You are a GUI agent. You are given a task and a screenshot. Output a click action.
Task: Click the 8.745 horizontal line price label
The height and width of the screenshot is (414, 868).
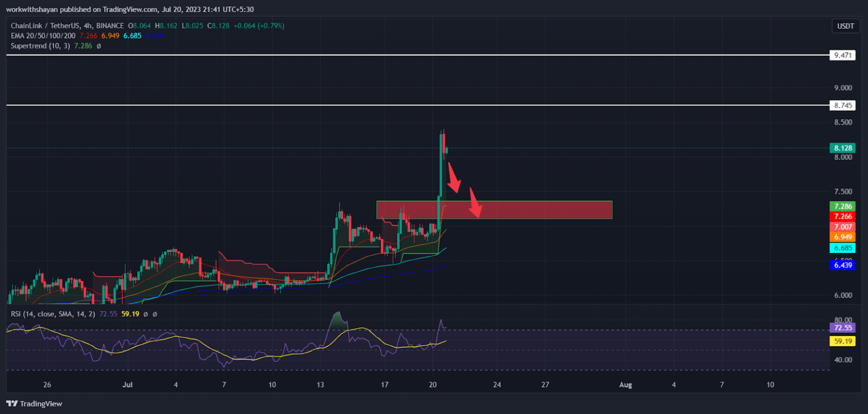[842, 106]
